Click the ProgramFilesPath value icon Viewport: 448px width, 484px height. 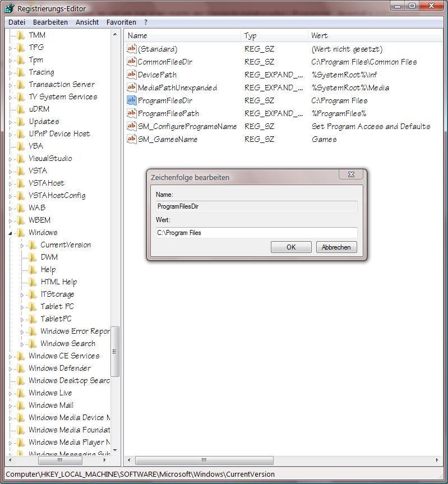pyautogui.click(x=131, y=113)
